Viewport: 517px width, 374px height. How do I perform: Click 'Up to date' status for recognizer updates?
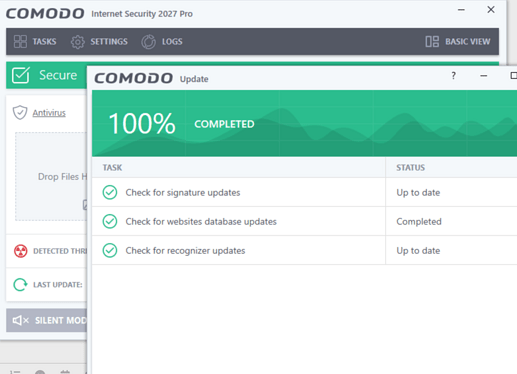coord(418,251)
